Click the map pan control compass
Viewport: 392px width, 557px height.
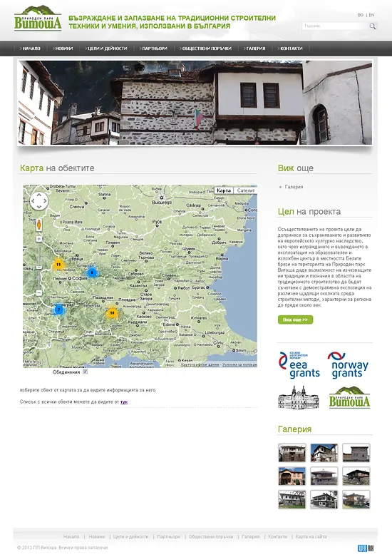38,201
